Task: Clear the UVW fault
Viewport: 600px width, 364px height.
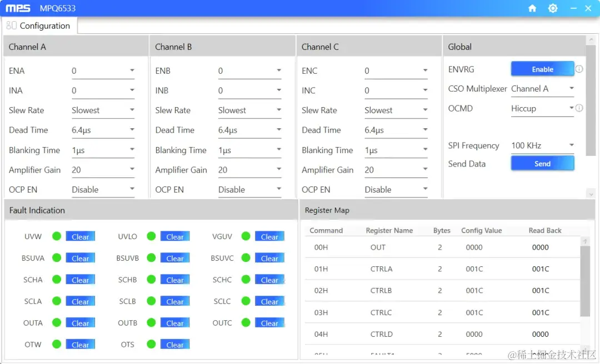Action: pos(81,237)
